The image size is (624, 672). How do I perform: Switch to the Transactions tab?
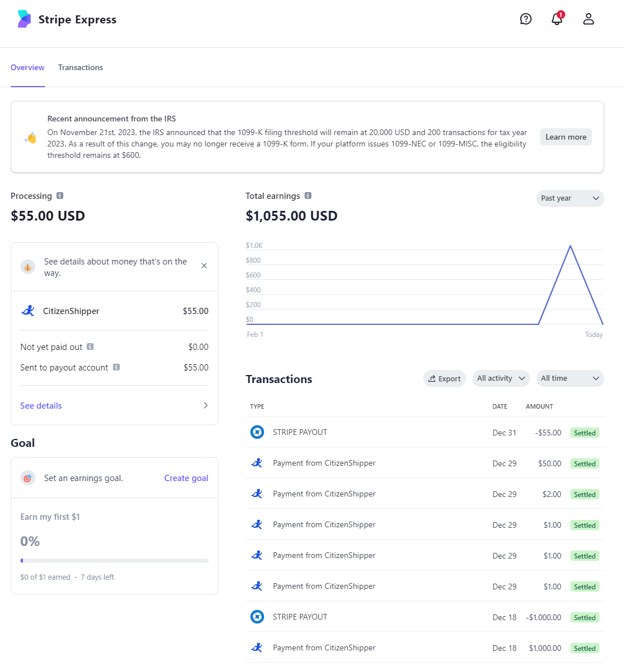coord(80,67)
